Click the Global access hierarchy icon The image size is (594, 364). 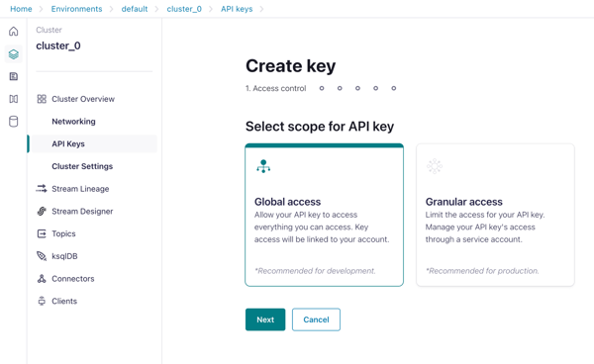263,166
